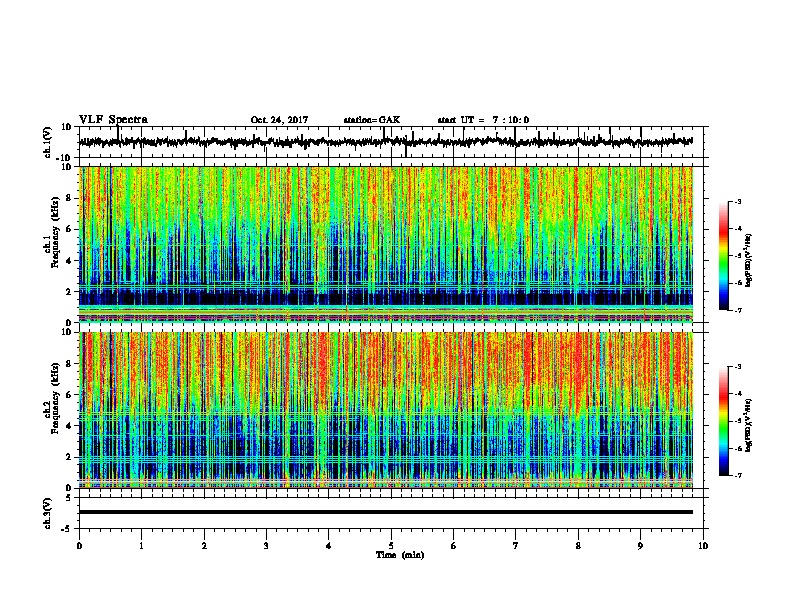The width and height of the screenshot is (792, 612).
Task: Click the 'ch.3(V)' axis label
Action: point(48,513)
